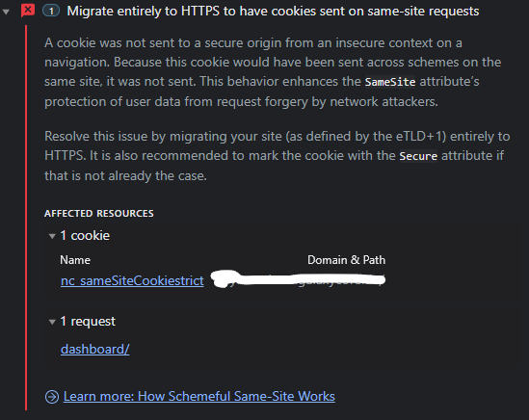This screenshot has height=420, width=529.
Task: Collapse the 1 request section triangle
Action: 52,322
